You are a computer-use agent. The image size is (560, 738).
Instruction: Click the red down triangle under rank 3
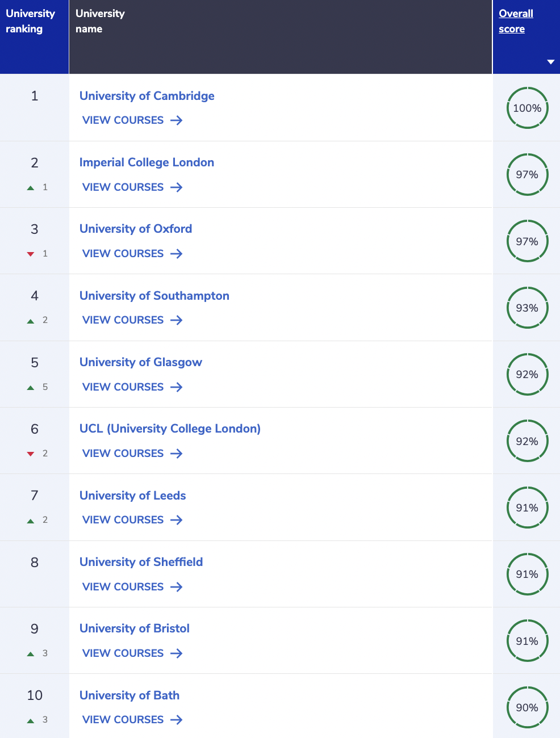[x=31, y=254]
